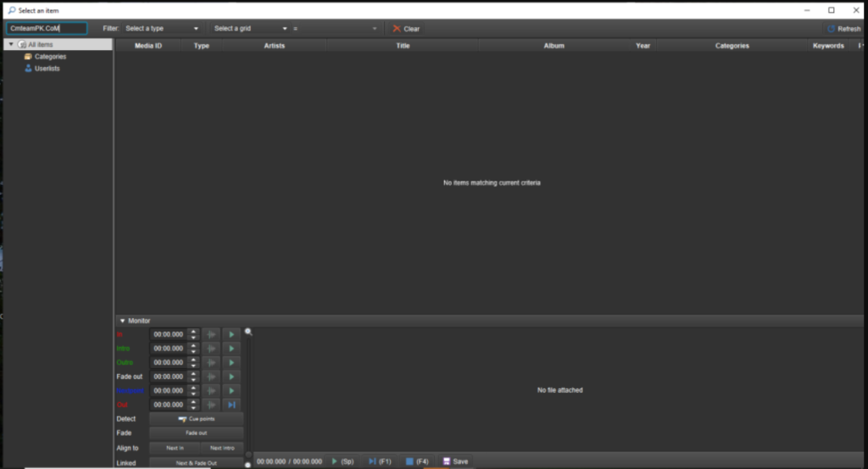Open the 'Select a grid' dropdown
Image resolution: width=868 pixels, height=469 pixels.
pos(250,29)
